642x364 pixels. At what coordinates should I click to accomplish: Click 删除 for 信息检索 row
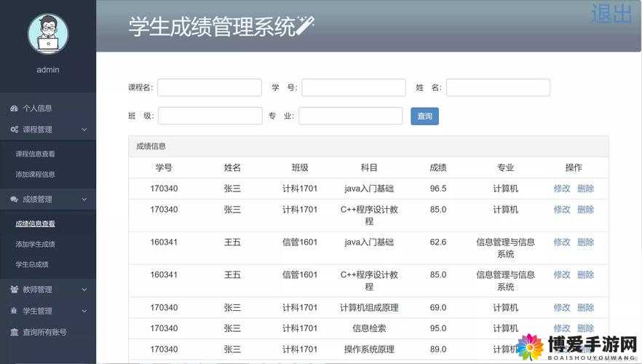585,328
